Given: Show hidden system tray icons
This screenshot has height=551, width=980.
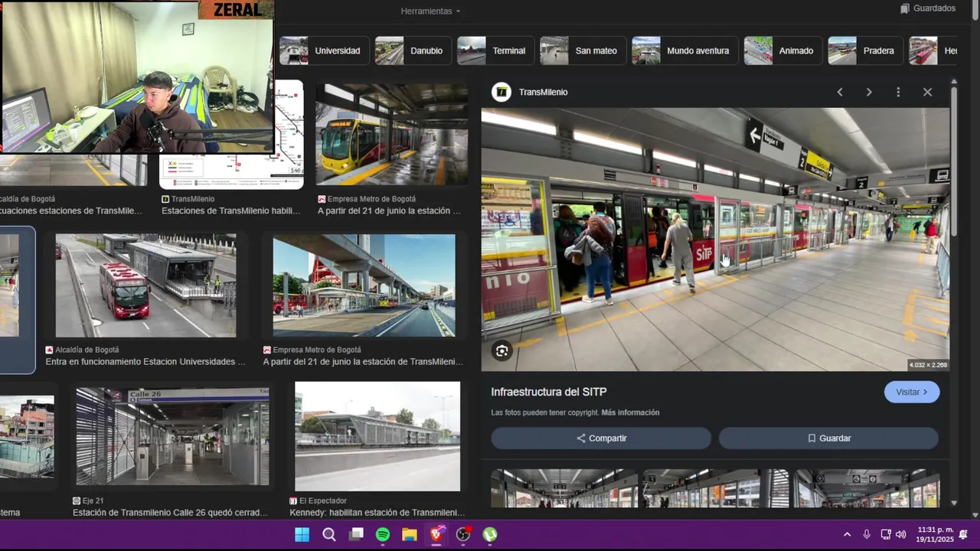Looking at the screenshot, I should pos(847,535).
